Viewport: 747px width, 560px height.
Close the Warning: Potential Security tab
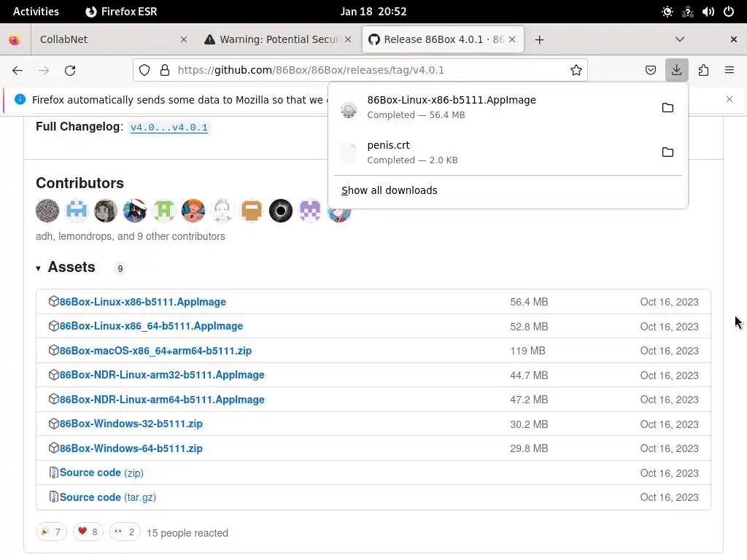point(348,39)
